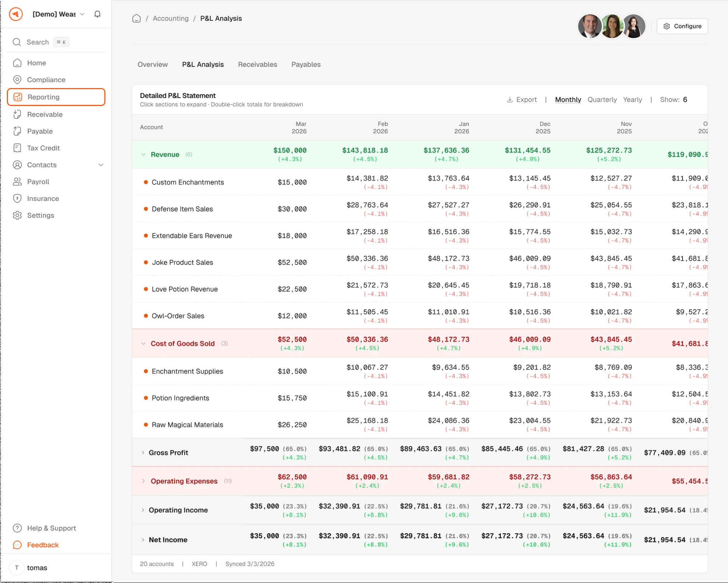Open Home from the sidebar

[56, 63]
